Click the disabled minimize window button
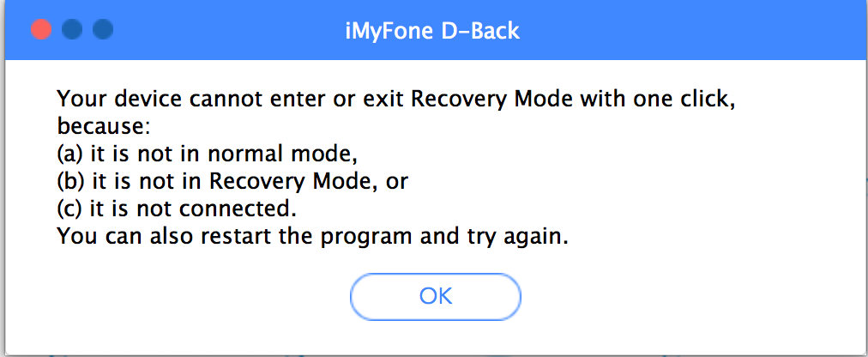 coord(72,31)
